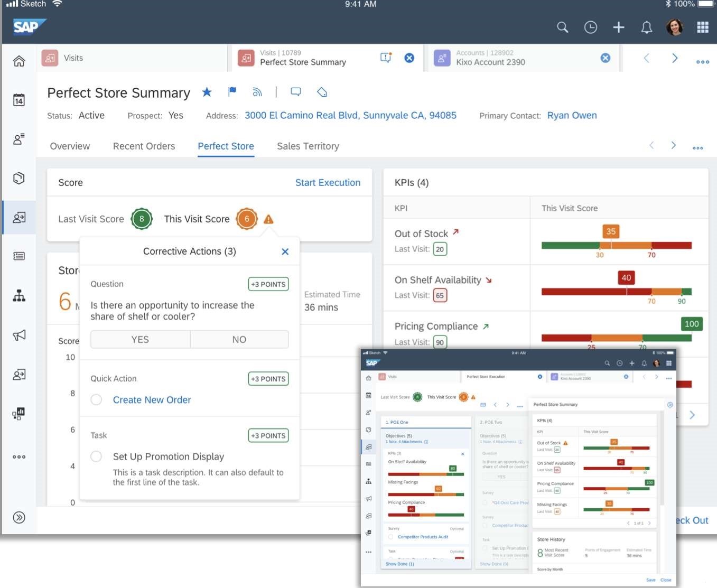Close the Corrective Actions popup
This screenshot has height=588, width=717.
[x=285, y=251]
